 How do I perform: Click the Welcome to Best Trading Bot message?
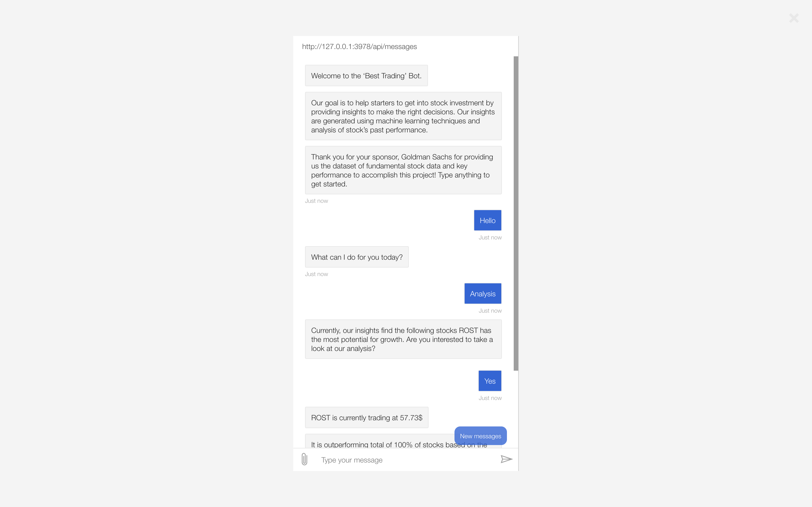point(367,75)
